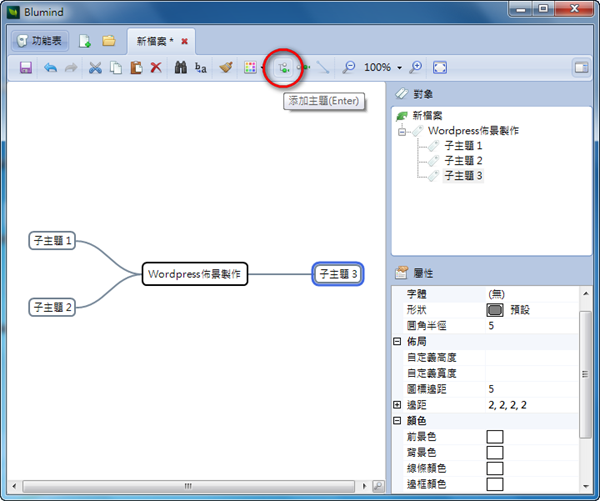Viewport: 600px width, 501px height.
Task: Copy the selected topic
Action: point(116,67)
